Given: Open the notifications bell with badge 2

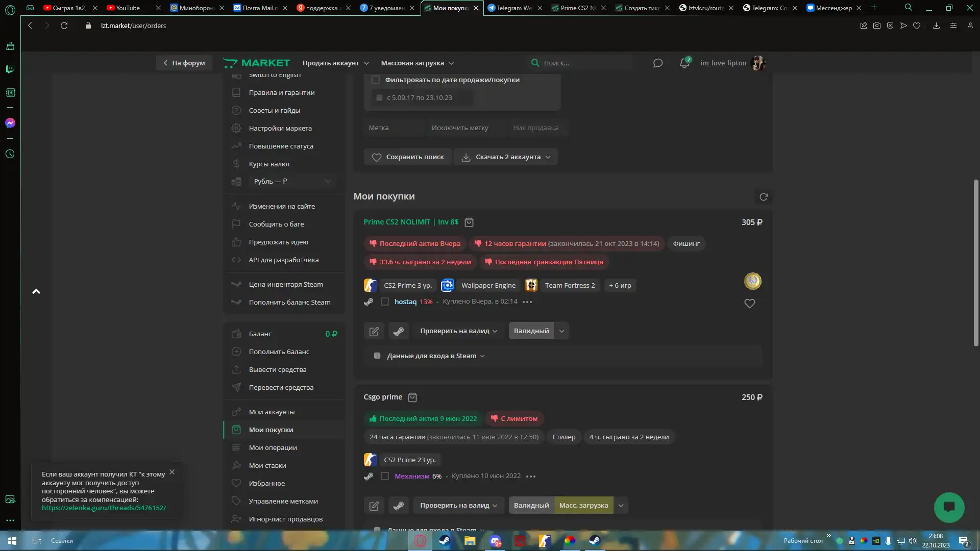Looking at the screenshot, I should [x=684, y=63].
